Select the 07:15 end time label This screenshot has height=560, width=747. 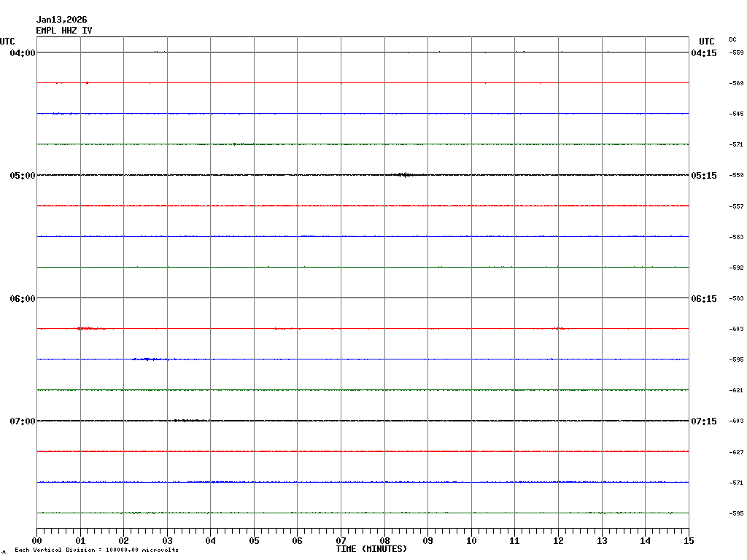point(703,421)
